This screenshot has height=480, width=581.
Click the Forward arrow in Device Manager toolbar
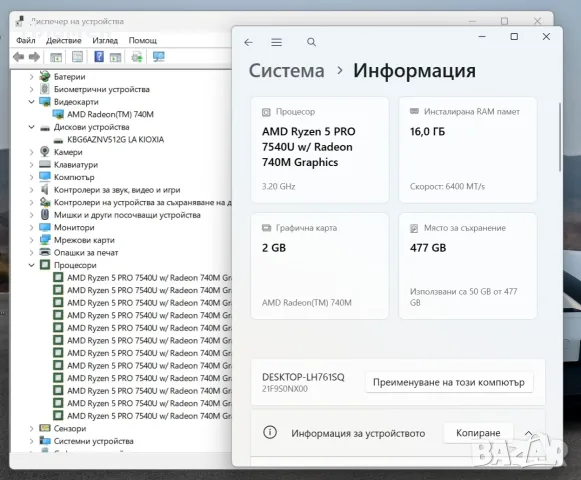click(x=34, y=57)
